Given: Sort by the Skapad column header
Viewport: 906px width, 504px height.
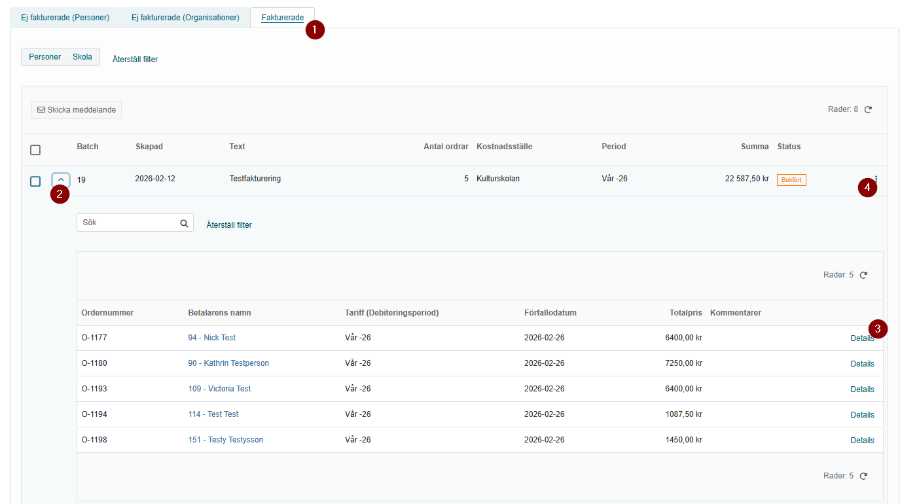Looking at the screenshot, I should 149,146.
